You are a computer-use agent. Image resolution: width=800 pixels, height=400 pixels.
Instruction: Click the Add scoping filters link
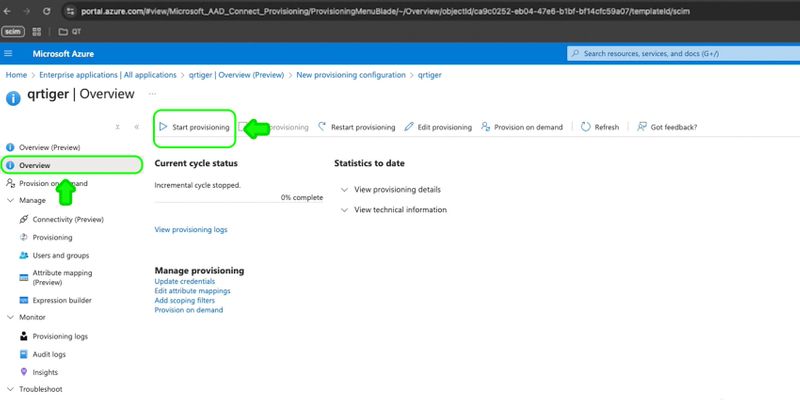(x=185, y=301)
